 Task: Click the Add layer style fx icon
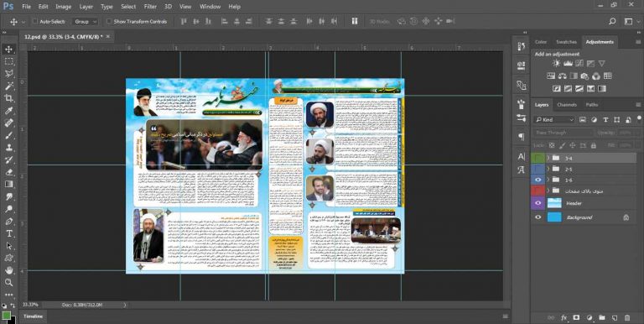(563, 318)
